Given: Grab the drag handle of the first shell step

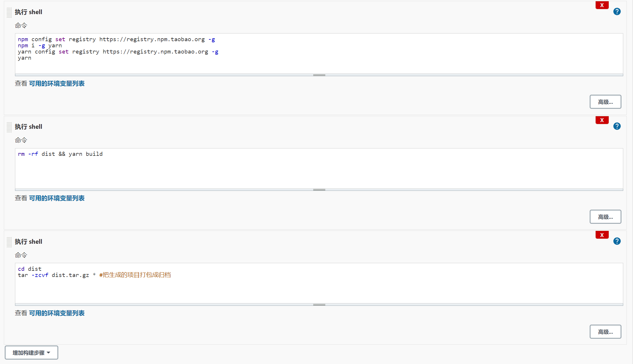Looking at the screenshot, I should tap(9, 12).
